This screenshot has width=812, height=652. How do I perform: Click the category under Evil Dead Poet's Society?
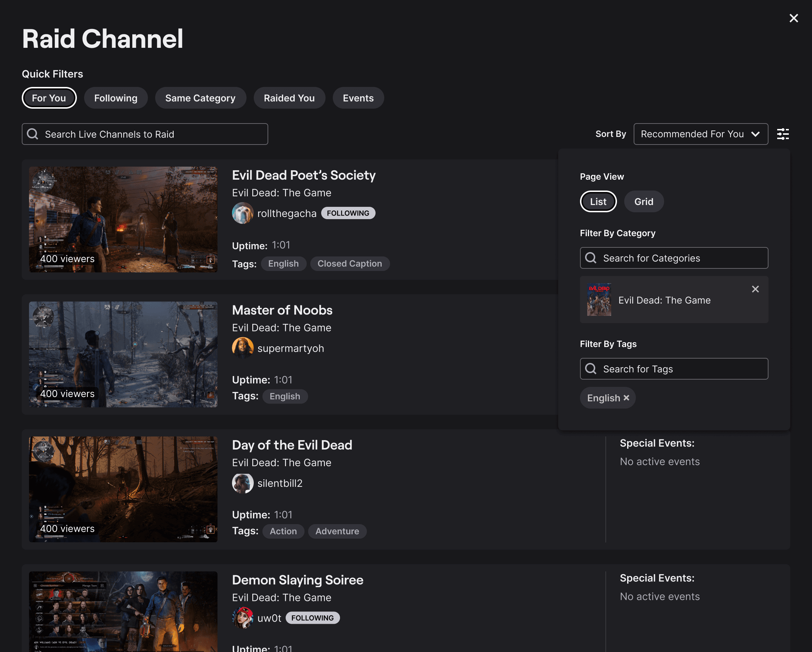coord(281,193)
